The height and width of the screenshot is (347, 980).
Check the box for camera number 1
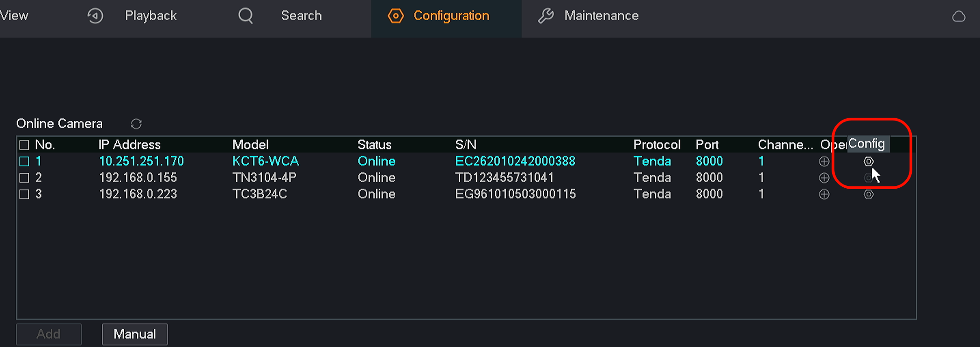click(x=24, y=162)
